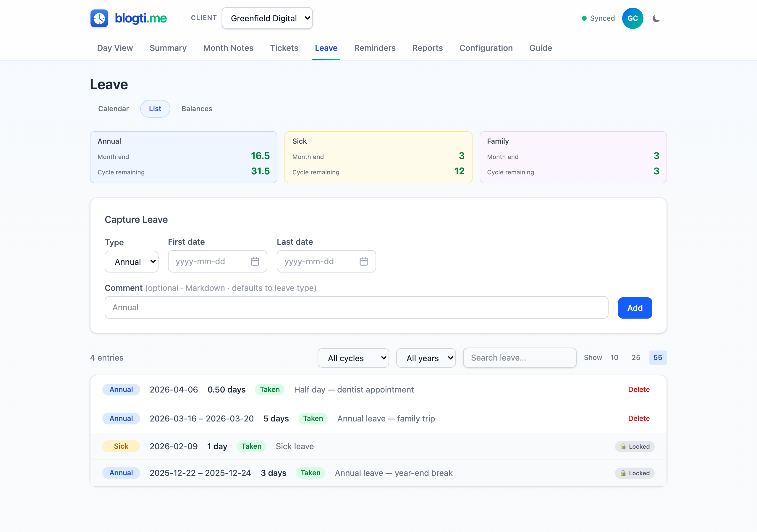Click the Add button to capture leave
757x532 pixels.
(635, 308)
